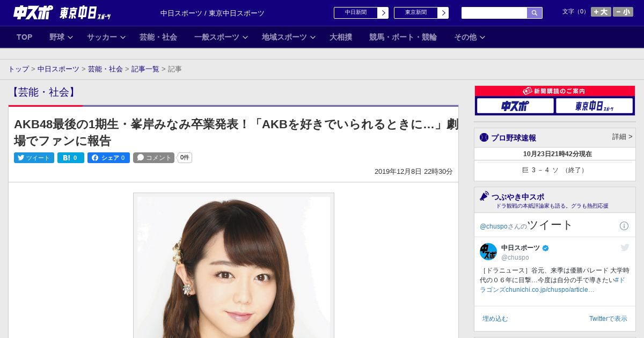Click the 埋め込む link
The height and width of the screenshot is (338, 644).
pyautogui.click(x=495, y=319)
